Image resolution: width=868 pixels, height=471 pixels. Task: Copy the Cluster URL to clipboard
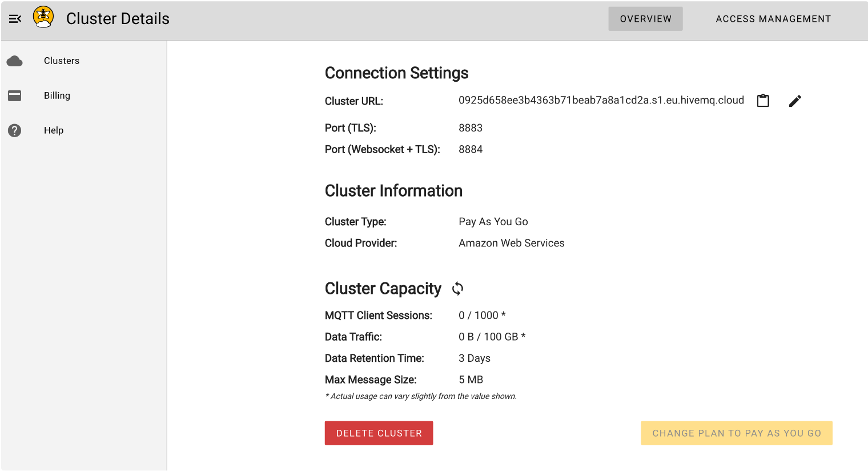click(763, 101)
